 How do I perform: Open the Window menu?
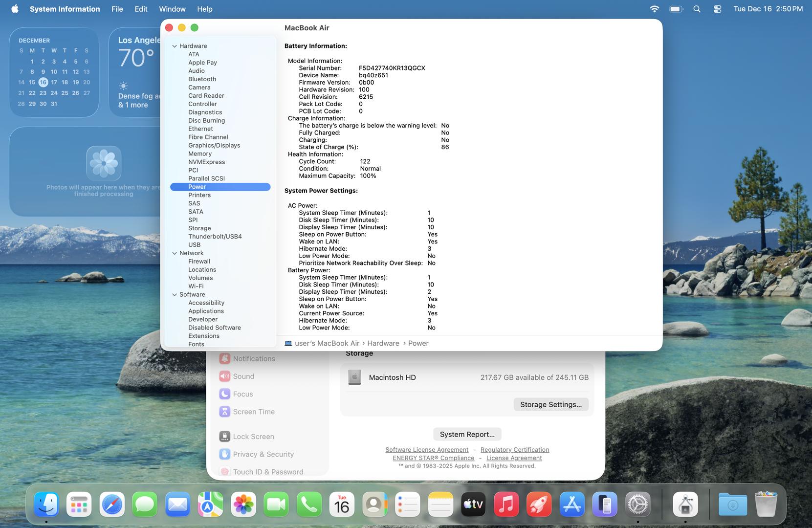pos(172,9)
